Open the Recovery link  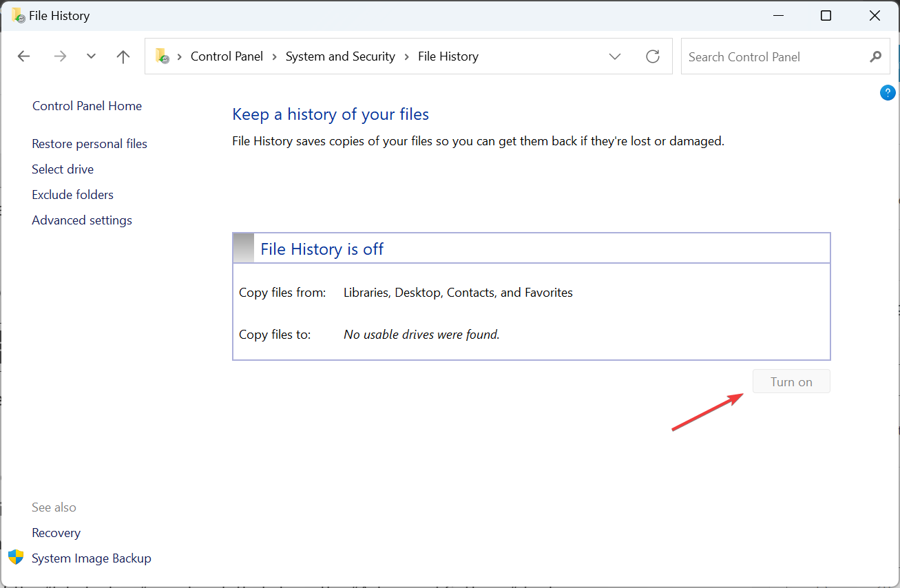pos(56,533)
